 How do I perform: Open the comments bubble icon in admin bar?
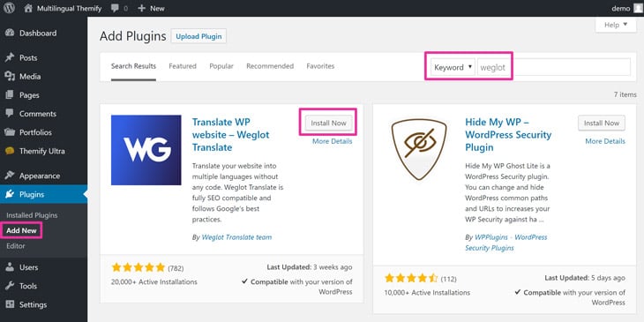click(115, 8)
